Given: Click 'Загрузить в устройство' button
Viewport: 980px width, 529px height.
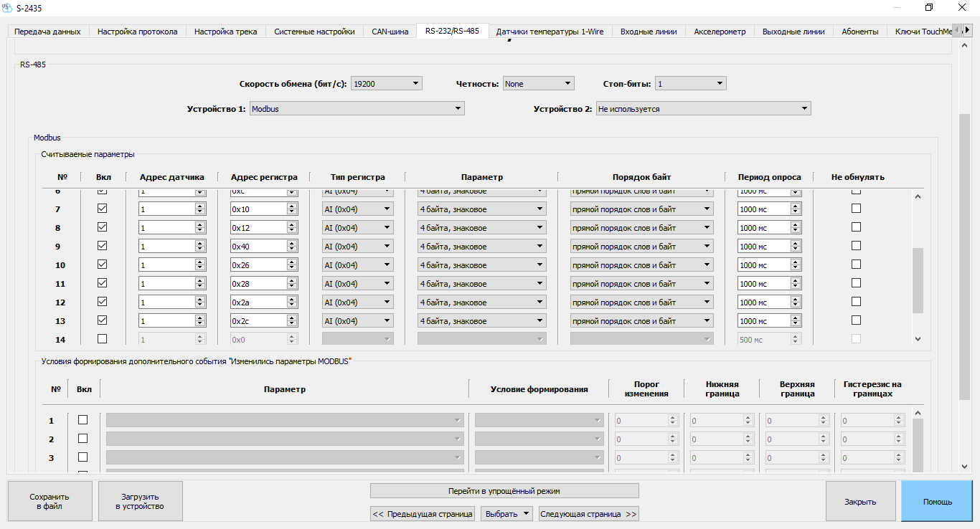Looking at the screenshot, I should [140, 501].
